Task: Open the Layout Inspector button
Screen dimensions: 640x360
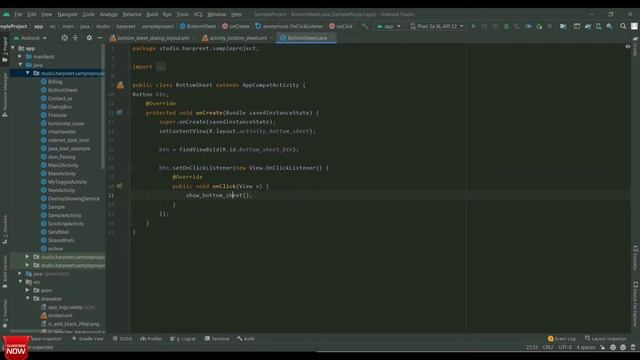Action: point(605,339)
